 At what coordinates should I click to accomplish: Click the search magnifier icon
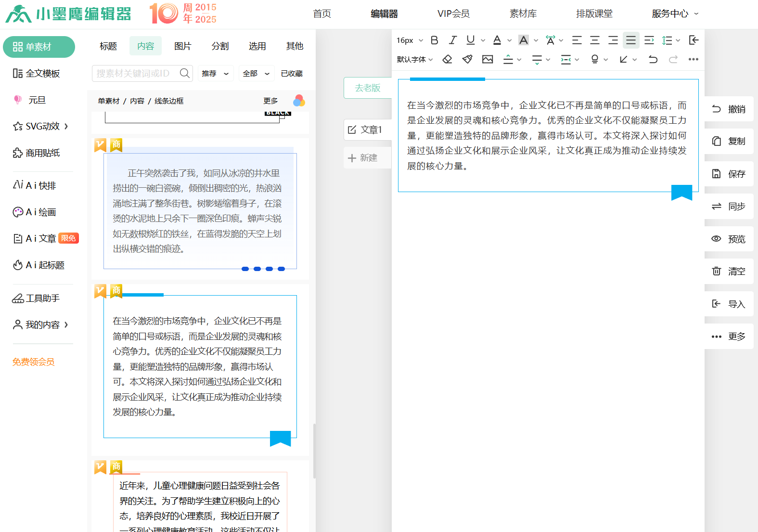tap(184, 73)
